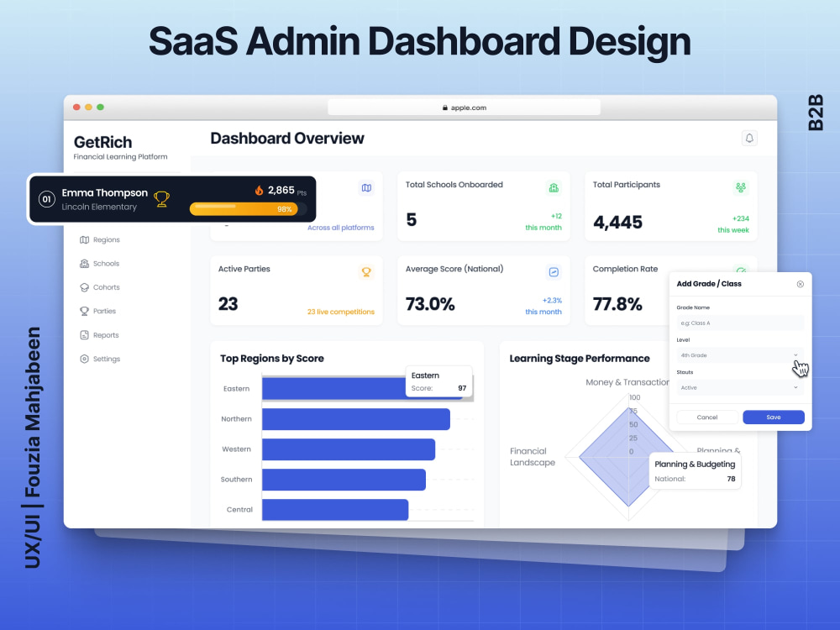Click the National value 78 tooltip

coord(731,479)
